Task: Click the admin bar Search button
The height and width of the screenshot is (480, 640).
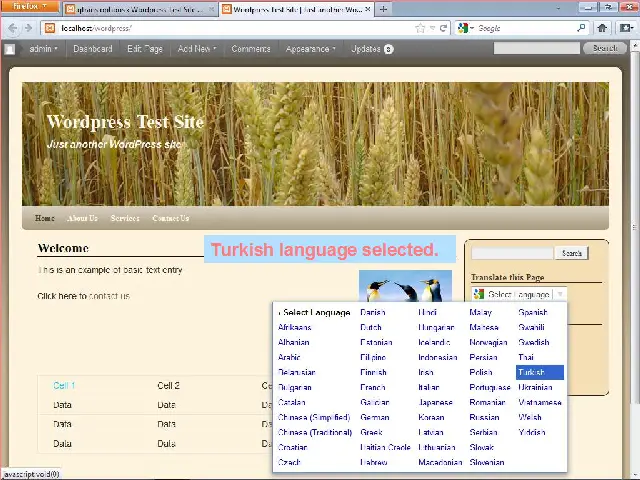Action: pos(605,48)
